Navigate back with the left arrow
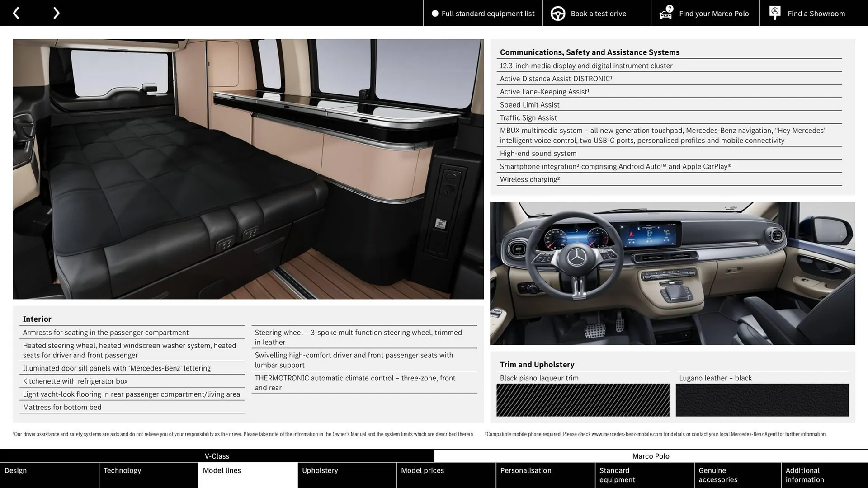Image resolution: width=868 pixels, height=488 pixels. 16,13
